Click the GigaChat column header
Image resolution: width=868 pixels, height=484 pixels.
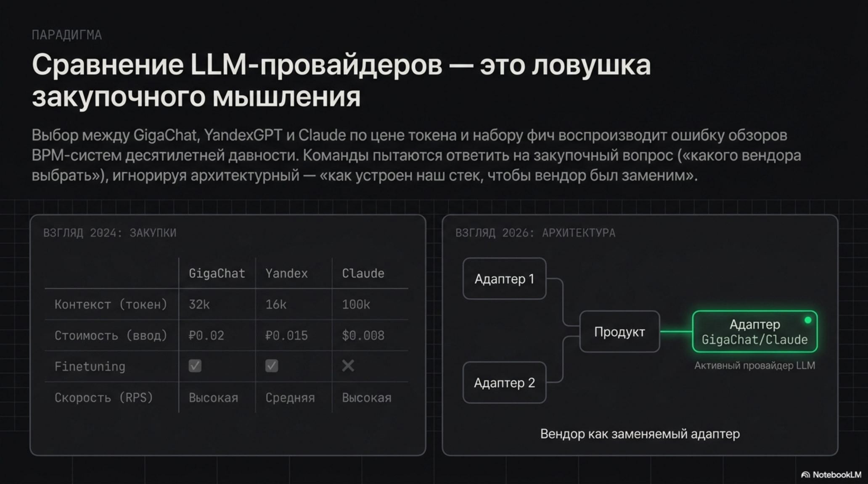[x=217, y=274]
